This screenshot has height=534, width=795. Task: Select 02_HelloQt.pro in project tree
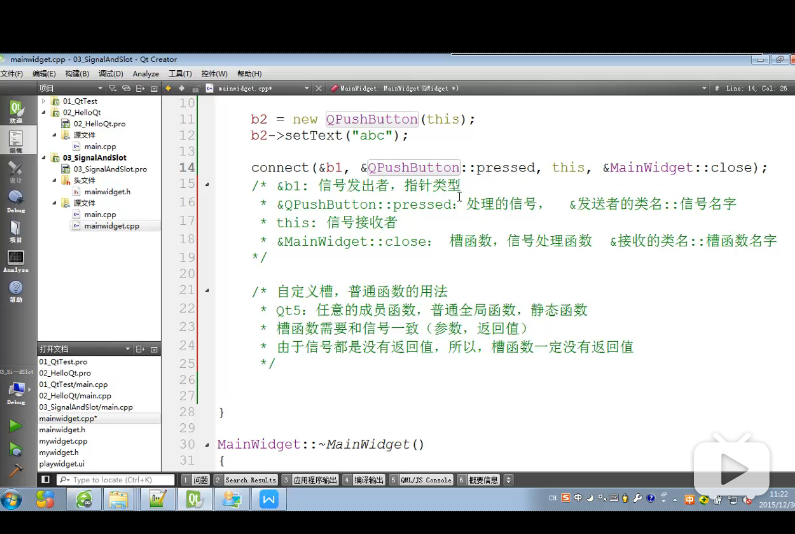[99, 124]
